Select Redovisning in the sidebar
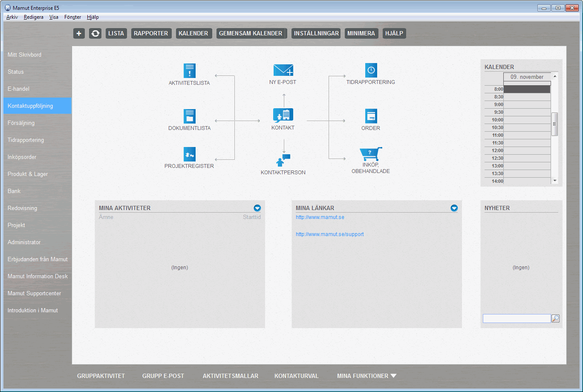583x392 pixels. coord(38,208)
